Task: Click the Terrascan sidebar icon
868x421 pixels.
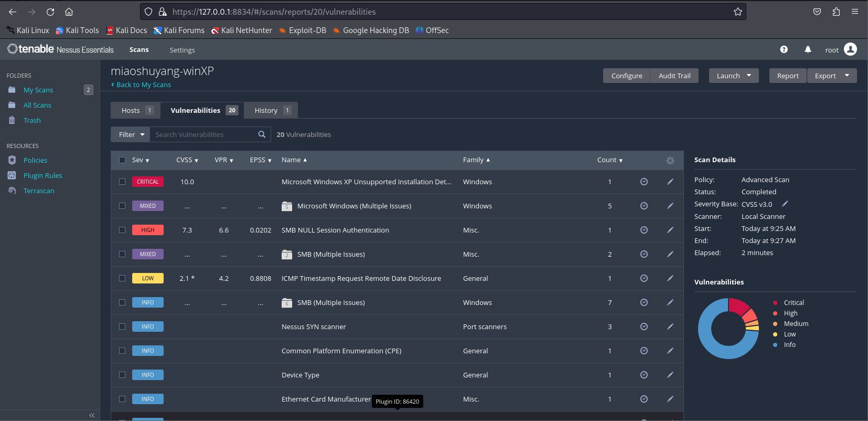Action: [x=12, y=191]
